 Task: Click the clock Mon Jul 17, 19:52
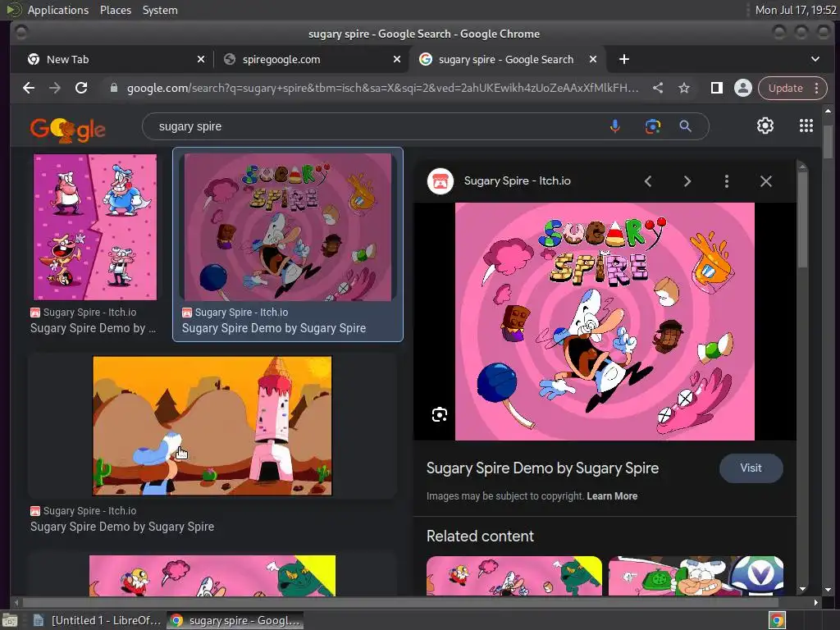796,10
